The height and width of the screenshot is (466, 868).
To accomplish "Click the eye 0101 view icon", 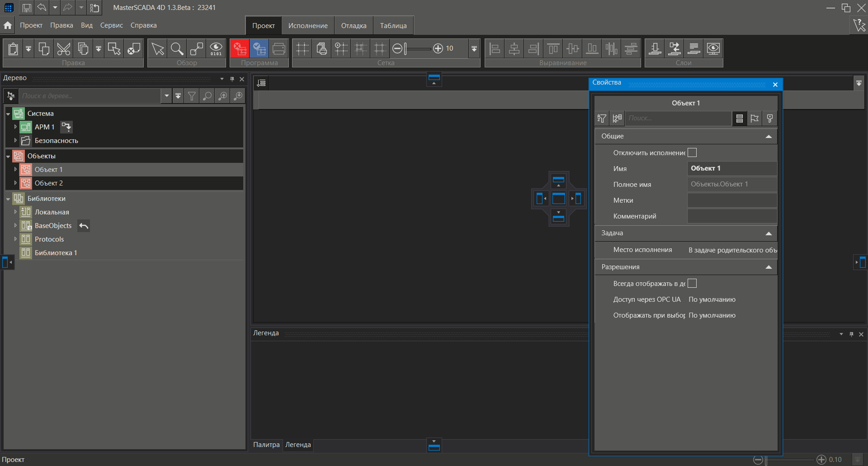I will tap(216, 49).
